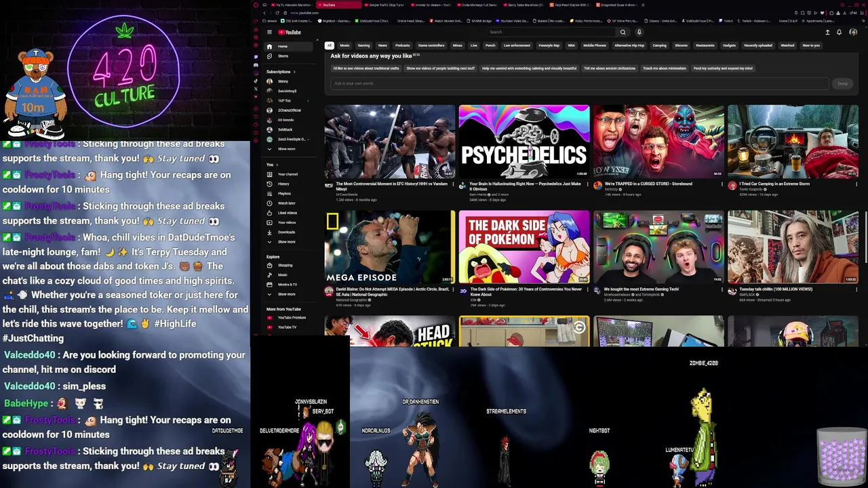Open YouTube TV in sidebar
The width and height of the screenshot is (868, 488).
(x=288, y=327)
